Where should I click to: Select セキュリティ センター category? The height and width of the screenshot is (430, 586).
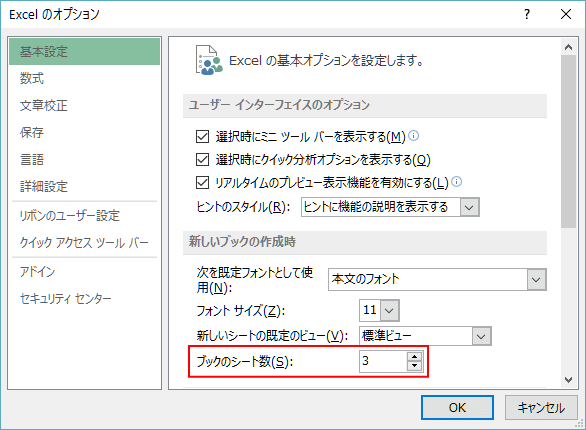84,298
